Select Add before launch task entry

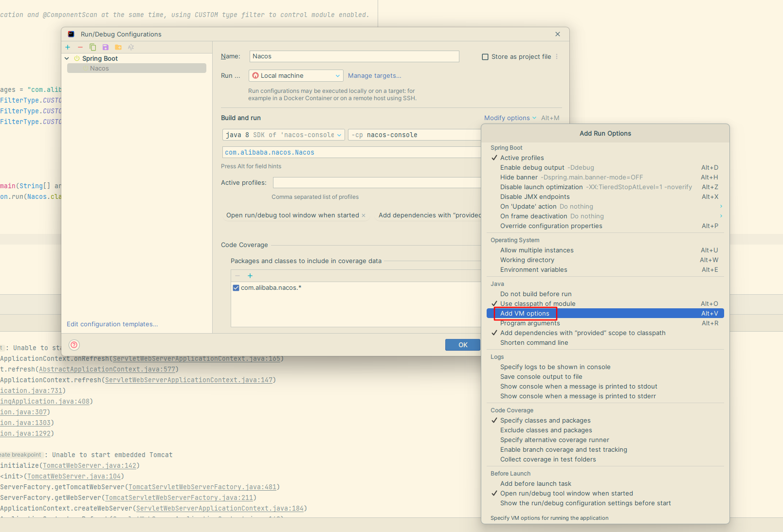pos(605,483)
